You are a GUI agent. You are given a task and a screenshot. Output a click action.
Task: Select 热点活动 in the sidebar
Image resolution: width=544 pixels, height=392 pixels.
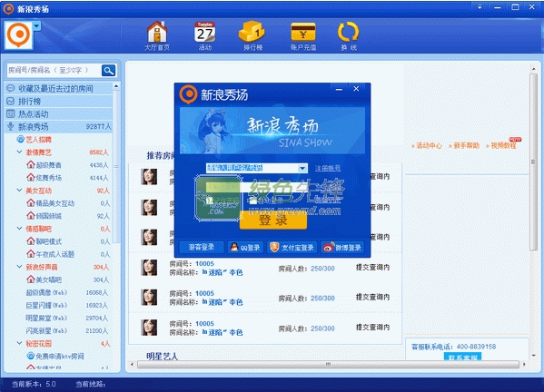coord(59,114)
